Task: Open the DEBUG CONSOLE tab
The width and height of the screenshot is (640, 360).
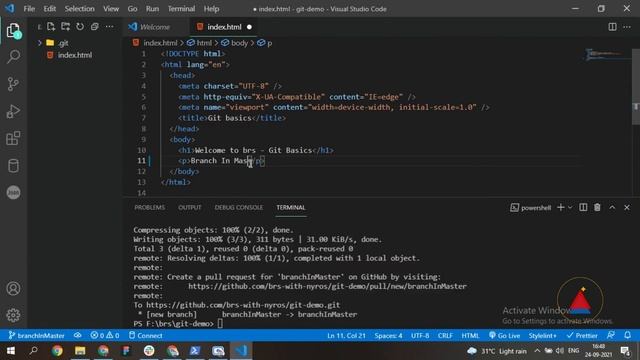Action: 239,207
